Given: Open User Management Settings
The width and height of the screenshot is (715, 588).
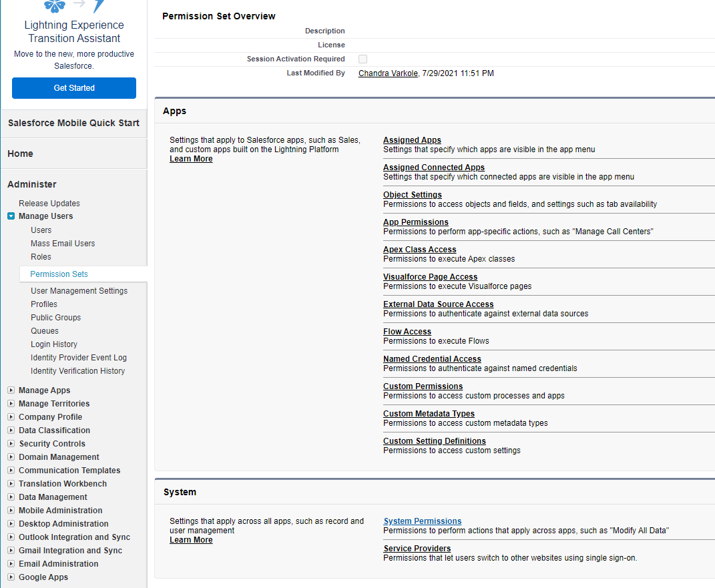Looking at the screenshot, I should [x=79, y=291].
